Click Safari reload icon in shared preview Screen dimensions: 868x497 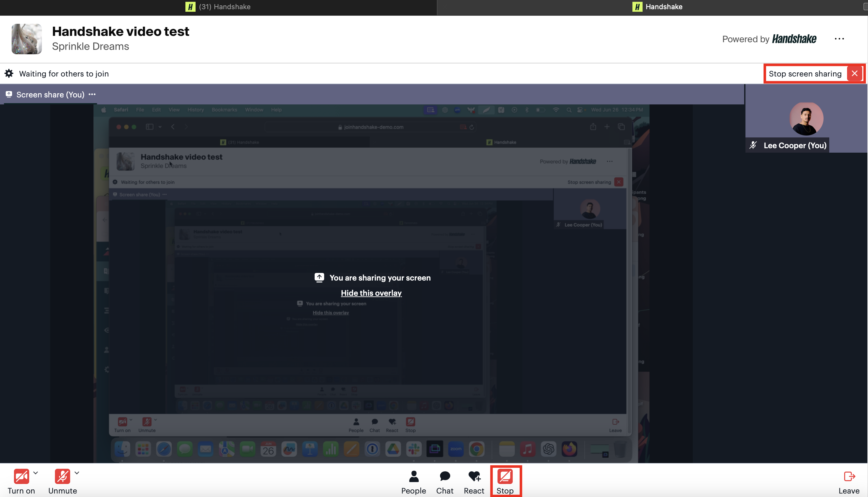click(471, 127)
